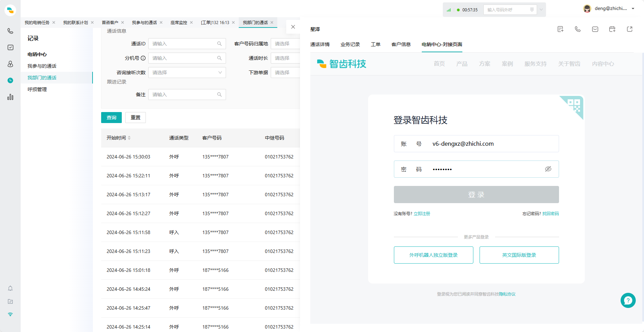Click the 服务支持 nav item

[x=536, y=64]
